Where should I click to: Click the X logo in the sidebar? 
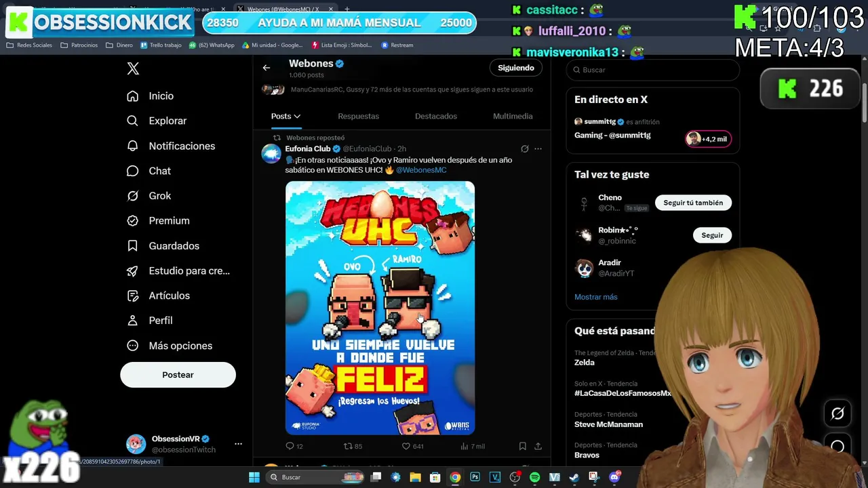tap(133, 68)
